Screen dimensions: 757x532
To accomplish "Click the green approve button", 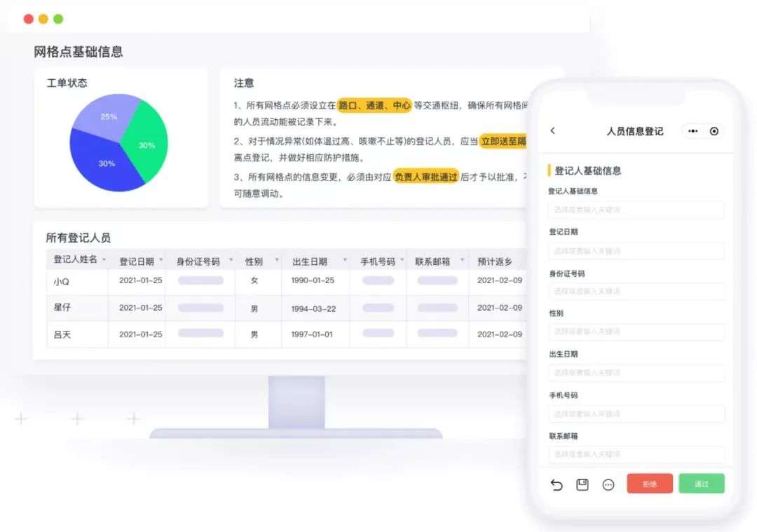I will [x=702, y=484].
